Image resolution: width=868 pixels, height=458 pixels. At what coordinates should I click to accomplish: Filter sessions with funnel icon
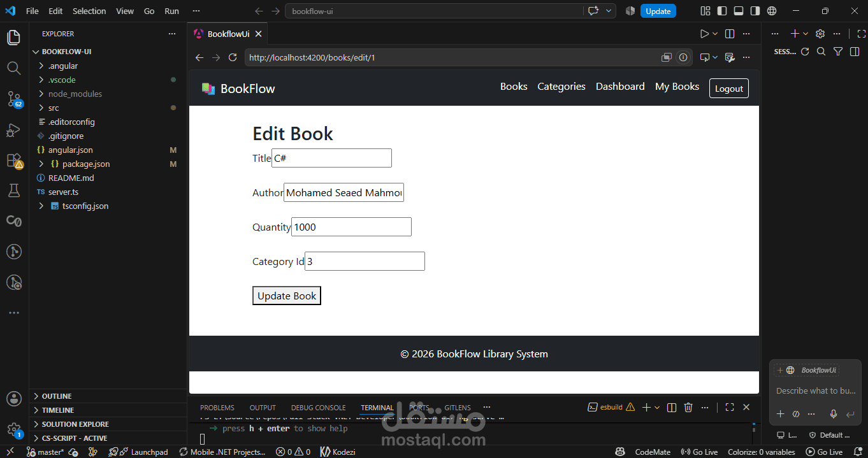pos(838,52)
